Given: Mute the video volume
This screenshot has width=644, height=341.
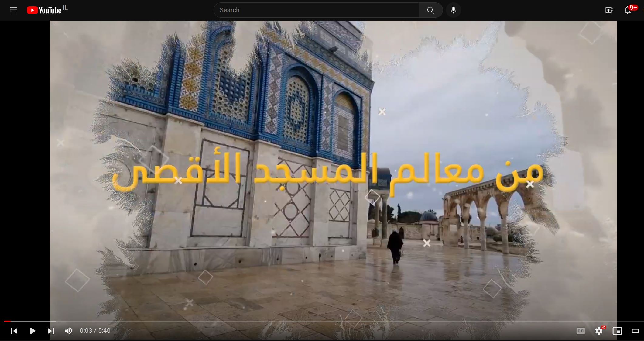Looking at the screenshot, I should tap(68, 331).
